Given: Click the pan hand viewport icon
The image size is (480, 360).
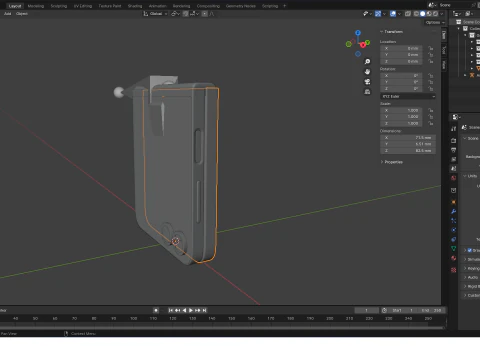Looking at the screenshot, I should [367, 72].
